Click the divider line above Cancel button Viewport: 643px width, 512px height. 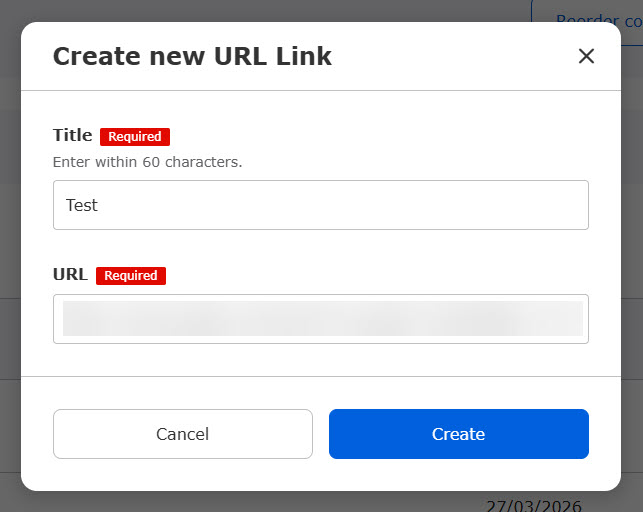point(320,377)
